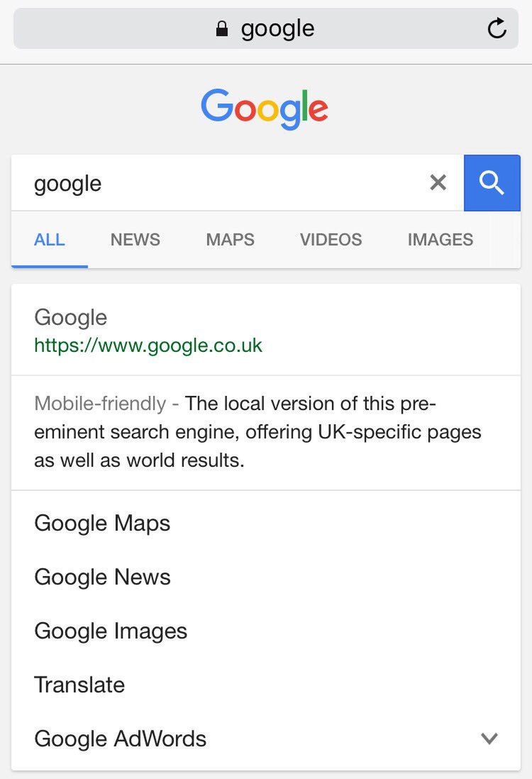
Task: Open the Google Images sitelink
Action: pyautogui.click(x=111, y=631)
